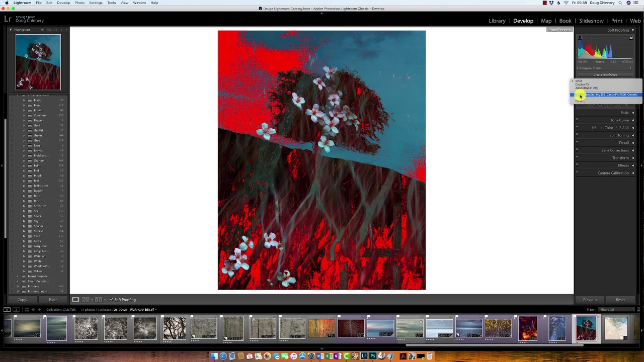This screenshot has width=644, height=362.
Task: Select the CansonEtching305 CanonPro1000 Generic profile
Action: [x=606, y=95]
